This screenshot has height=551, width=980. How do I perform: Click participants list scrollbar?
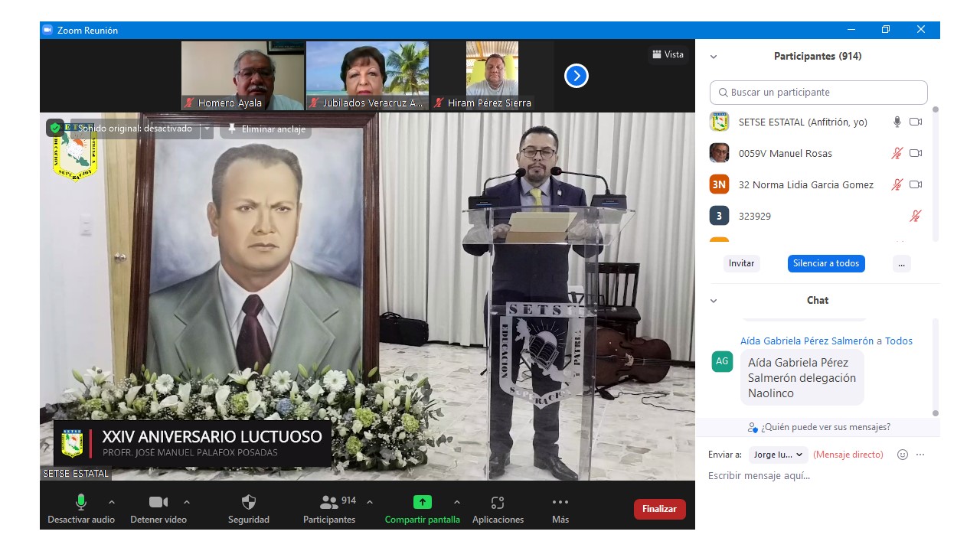pos(935,174)
